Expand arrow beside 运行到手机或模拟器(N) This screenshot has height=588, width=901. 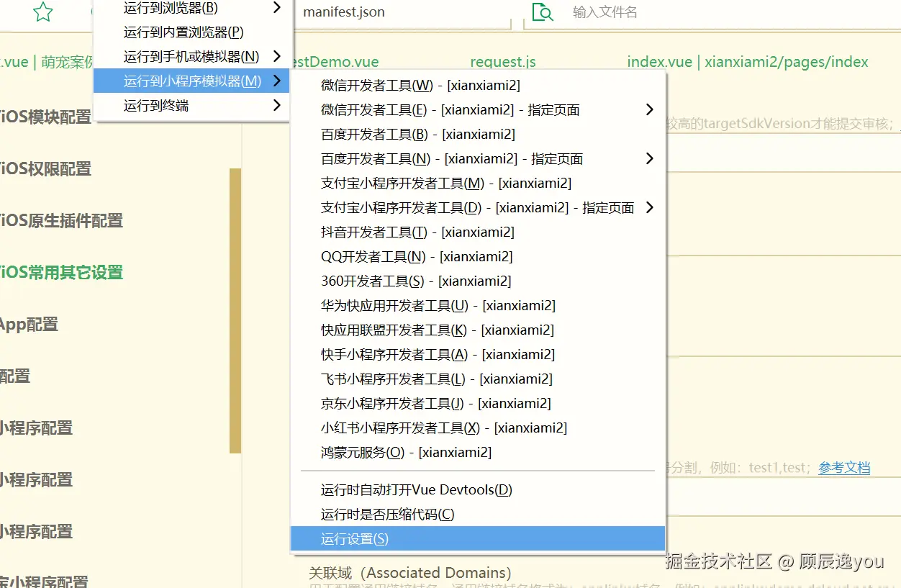tap(277, 57)
